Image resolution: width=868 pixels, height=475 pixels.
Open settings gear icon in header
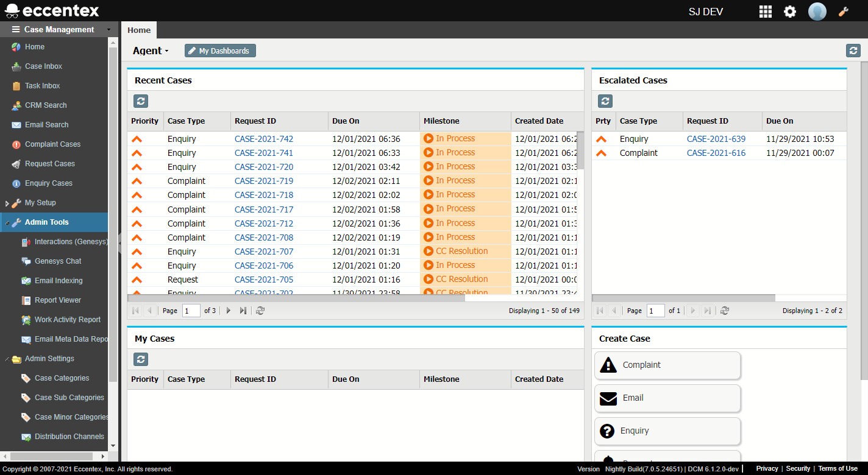[790, 12]
